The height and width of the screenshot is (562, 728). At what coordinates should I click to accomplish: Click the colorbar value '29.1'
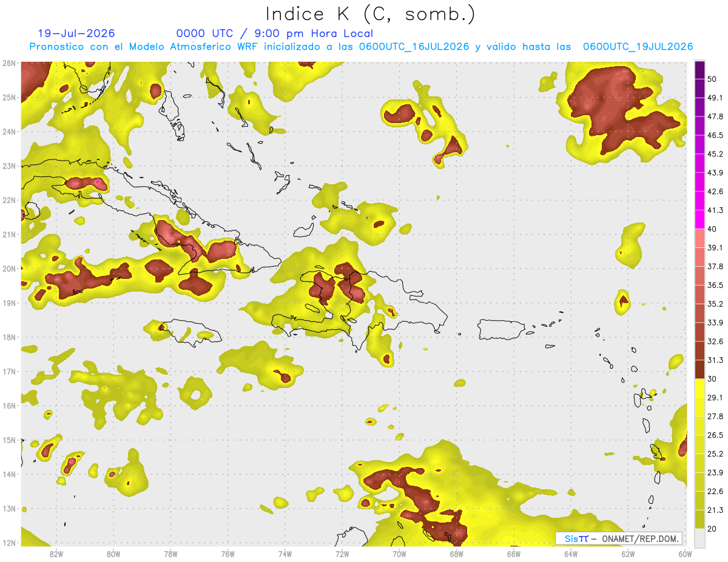pyautogui.click(x=715, y=398)
